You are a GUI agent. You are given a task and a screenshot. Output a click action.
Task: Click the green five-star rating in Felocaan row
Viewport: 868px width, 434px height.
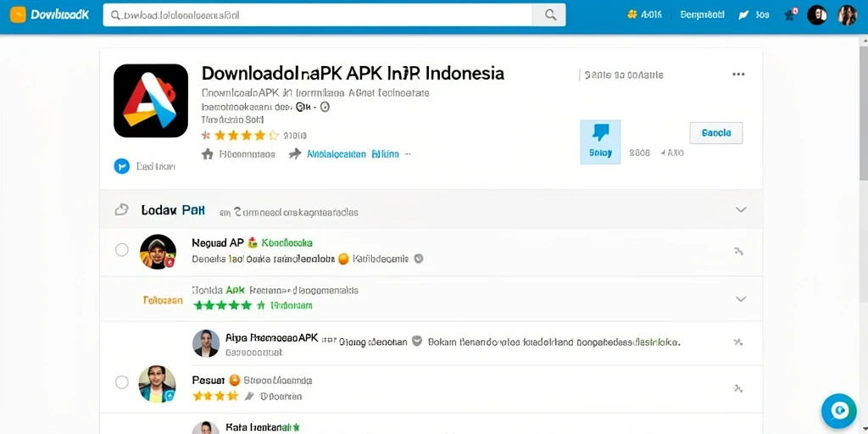coord(222,305)
